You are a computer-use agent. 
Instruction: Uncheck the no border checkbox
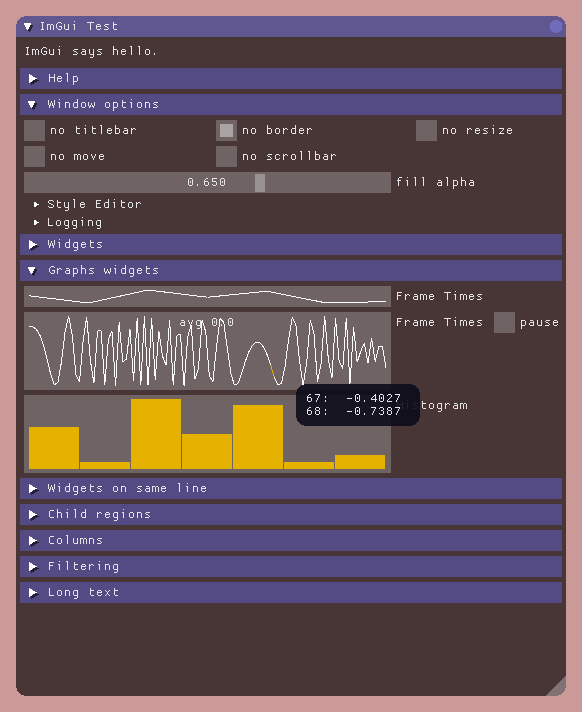(x=226, y=130)
